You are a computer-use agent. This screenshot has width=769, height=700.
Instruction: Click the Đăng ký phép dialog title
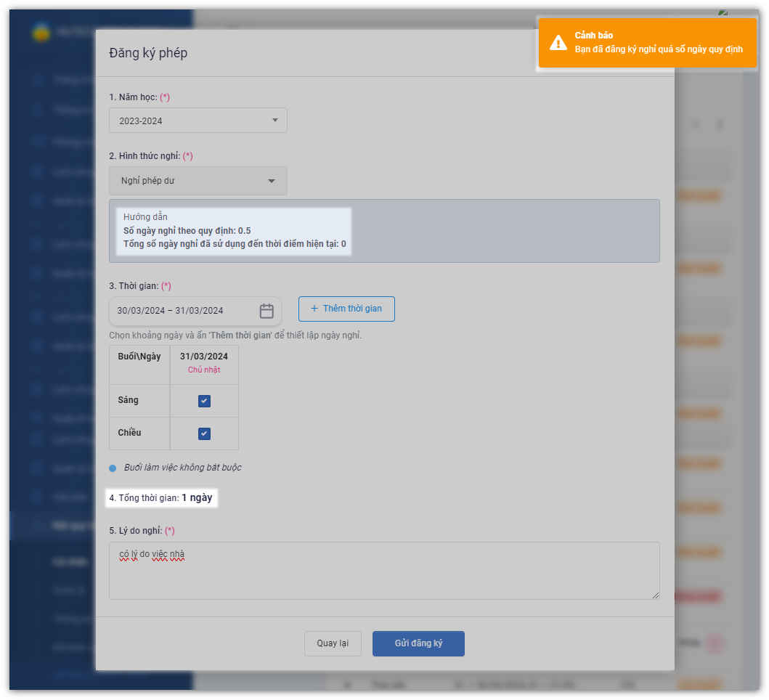click(148, 53)
